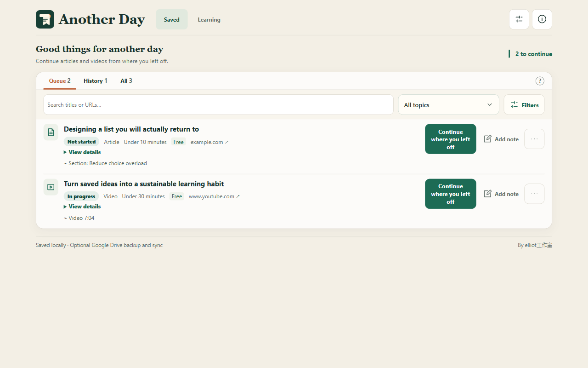The height and width of the screenshot is (368, 588).
Task: Expand View details for Turn saved ideas
Action: (x=82, y=207)
